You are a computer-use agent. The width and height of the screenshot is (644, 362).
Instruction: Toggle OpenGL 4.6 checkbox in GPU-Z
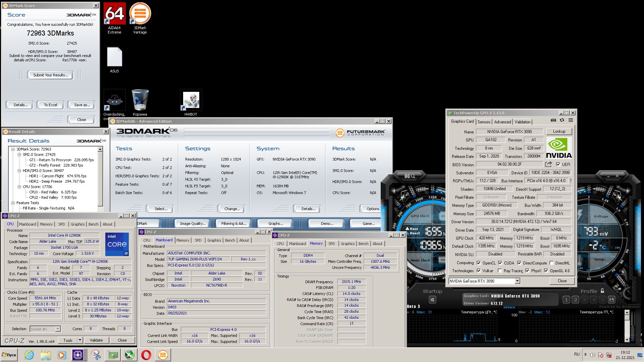[546, 271]
